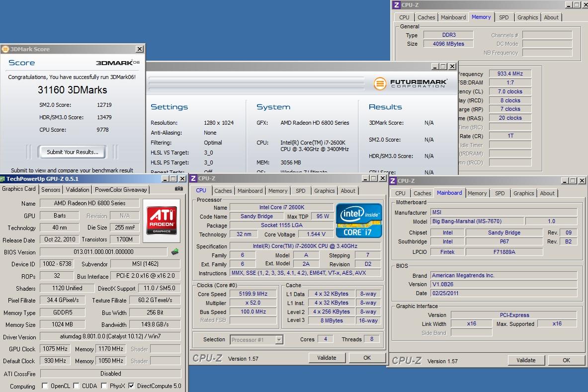588x392 pixels.
Task: Click the memory Frequency 933.4 MHz value
Action: click(x=510, y=74)
